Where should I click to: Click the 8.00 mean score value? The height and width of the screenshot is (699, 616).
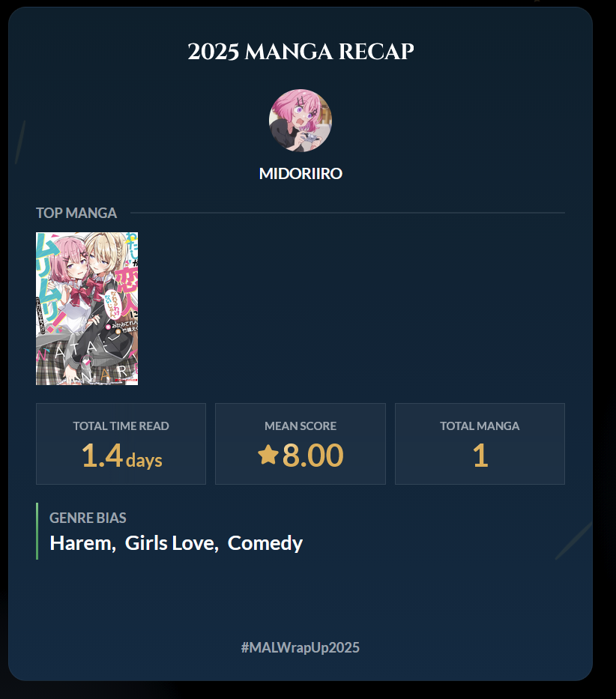click(312, 456)
